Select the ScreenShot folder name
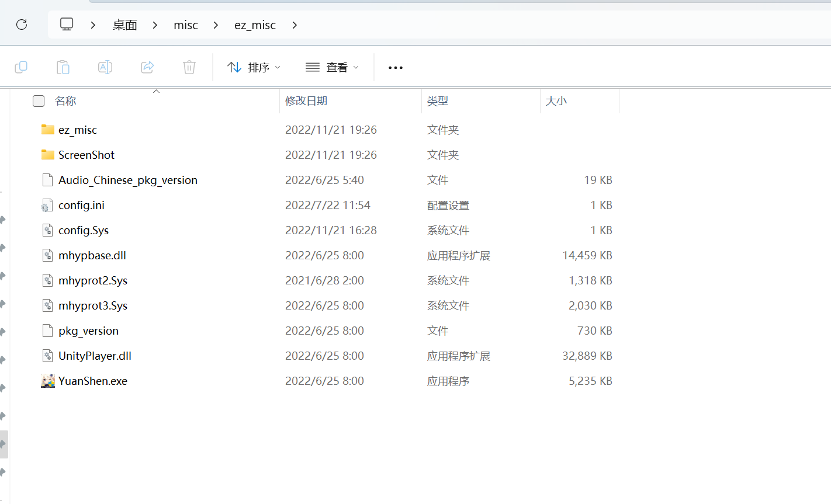Viewport: 831px width, 504px height. [86, 155]
